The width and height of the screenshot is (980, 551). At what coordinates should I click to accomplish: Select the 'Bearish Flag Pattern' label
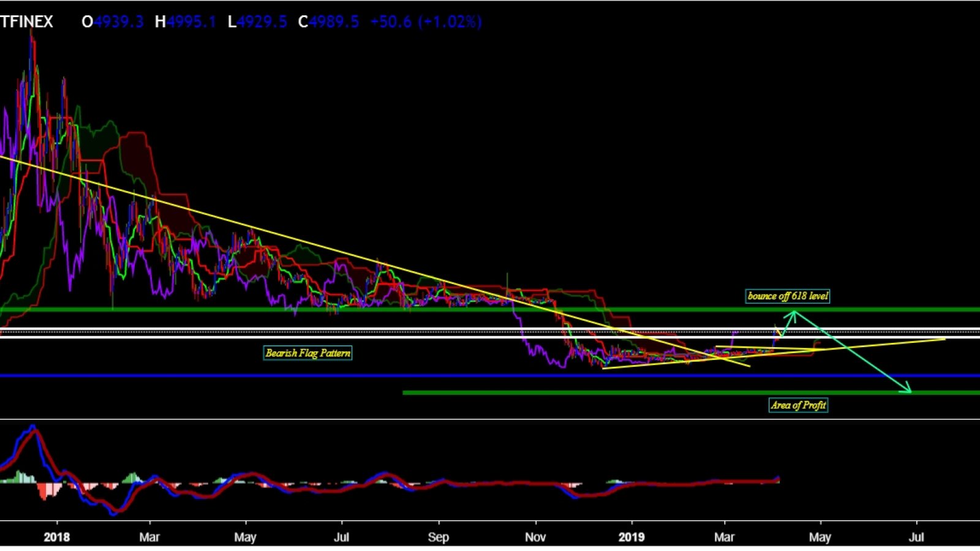pos(308,353)
